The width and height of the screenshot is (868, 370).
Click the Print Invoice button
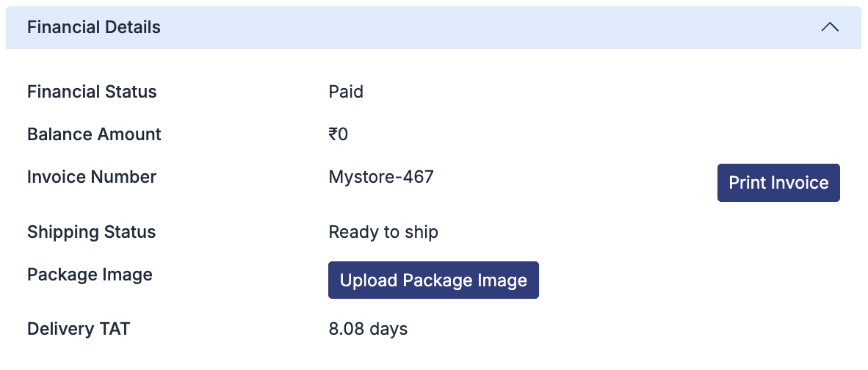pos(778,183)
